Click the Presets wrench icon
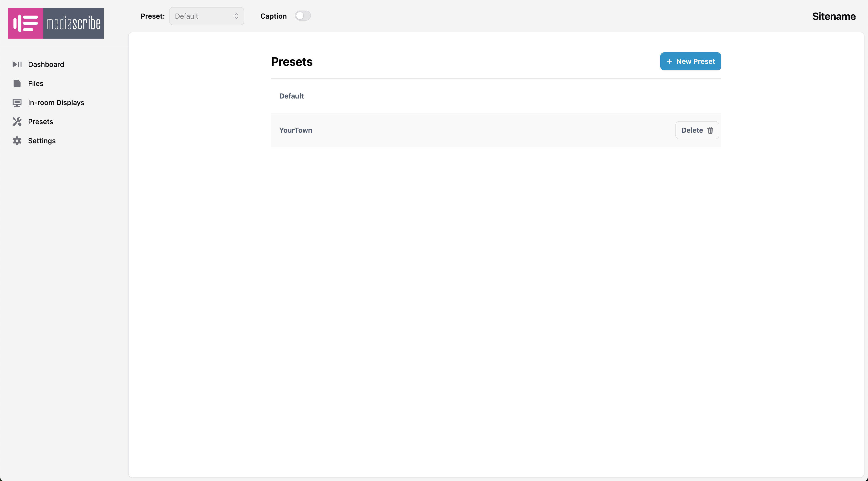 click(17, 122)
